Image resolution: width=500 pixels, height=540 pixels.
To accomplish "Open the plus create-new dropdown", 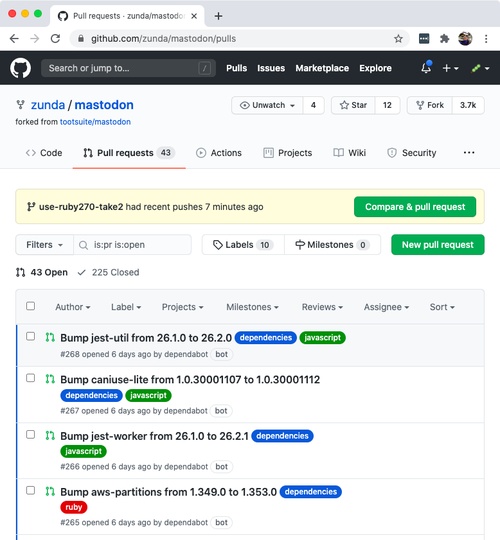I will (450, 68).
